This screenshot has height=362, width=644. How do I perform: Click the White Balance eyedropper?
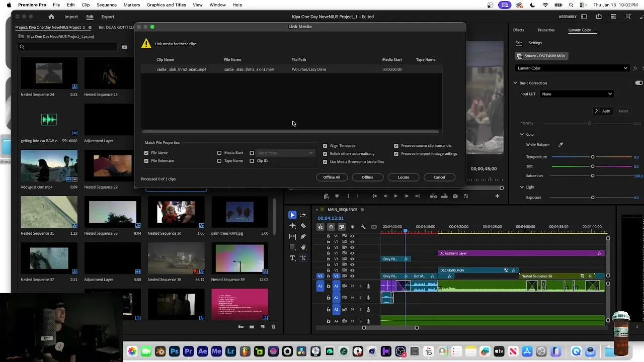(560, 145)
